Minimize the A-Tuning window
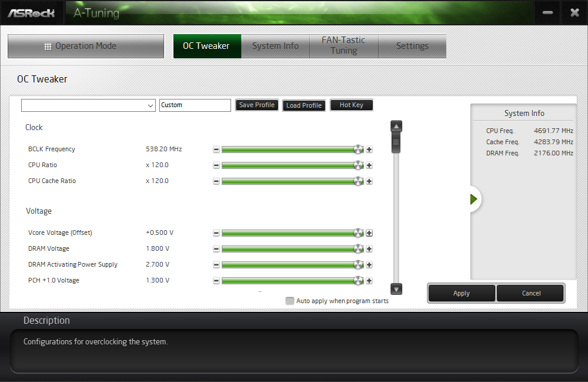The width and height of the screenshot is (588, 382). 547,13
